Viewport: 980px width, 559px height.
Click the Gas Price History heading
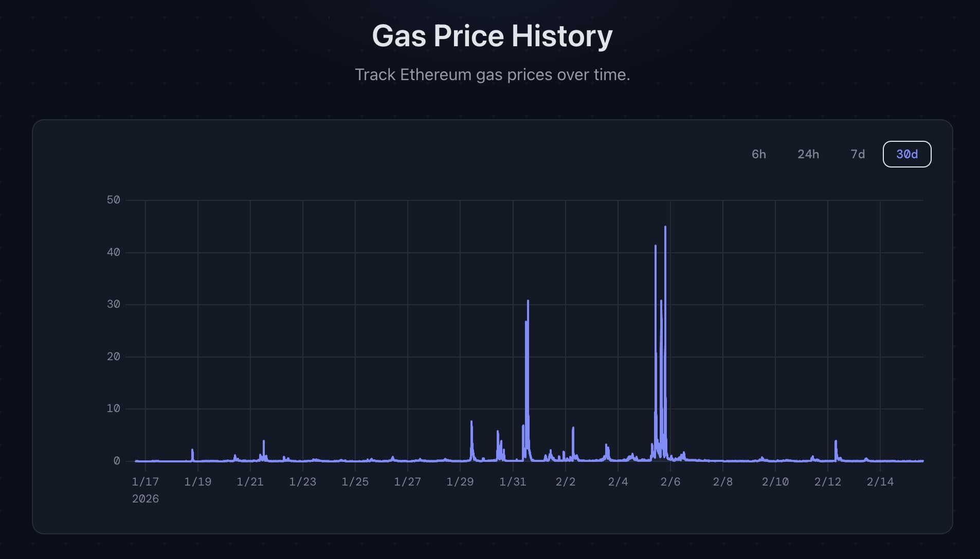click(x=492, y=36)
